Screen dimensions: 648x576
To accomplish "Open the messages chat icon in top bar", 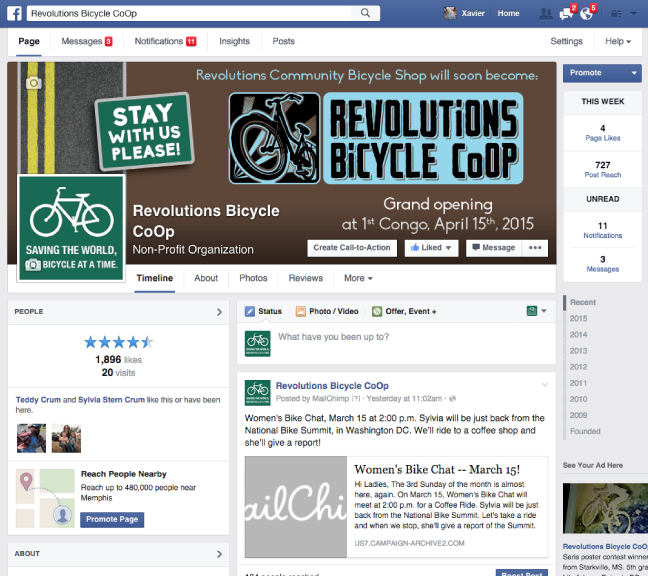I will [566, 14].
